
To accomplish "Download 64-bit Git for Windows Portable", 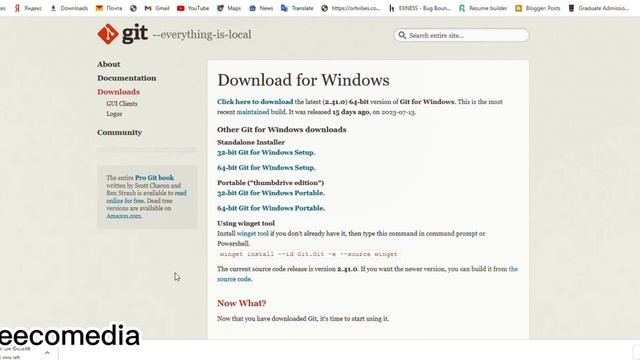I will pos(271,208).
